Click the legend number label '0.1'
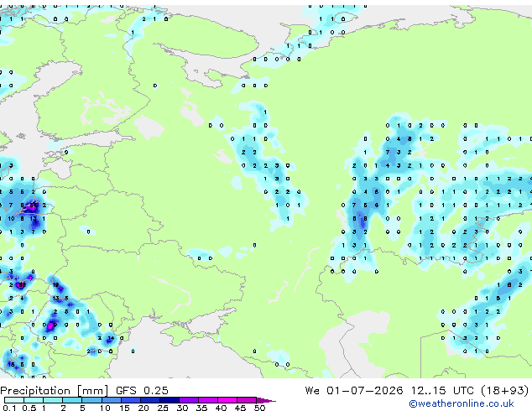 coord(9,408)
